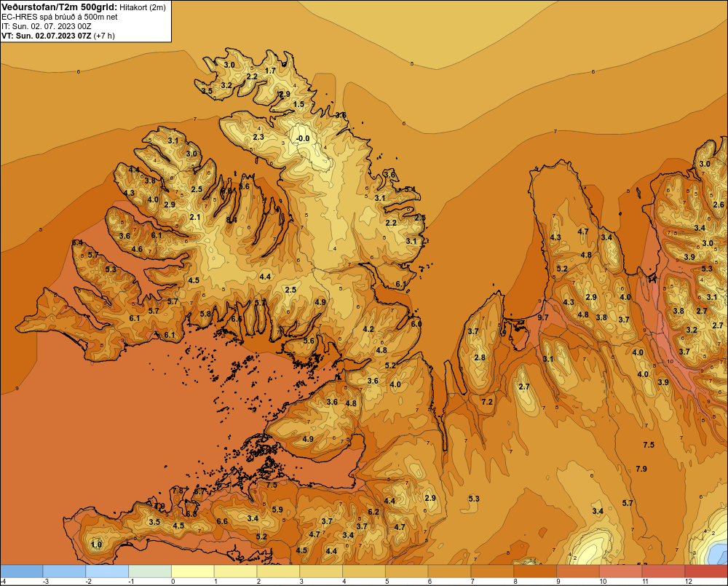Viewport: 728px width, 586px height.
Task: Click the '1.7' temperature value
Action: point(270,71)
